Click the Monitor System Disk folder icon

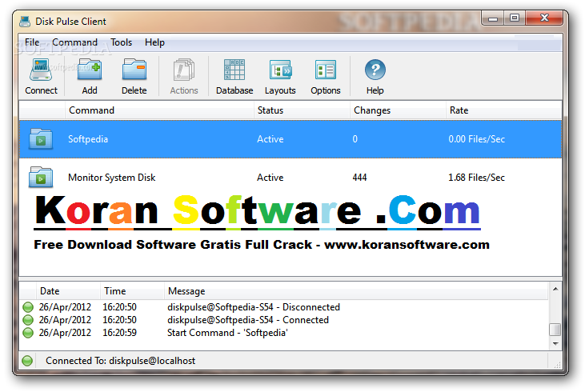point(41,177)
